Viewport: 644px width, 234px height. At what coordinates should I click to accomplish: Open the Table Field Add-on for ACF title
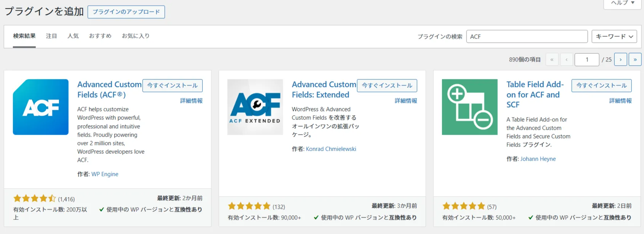pos(535,95)
